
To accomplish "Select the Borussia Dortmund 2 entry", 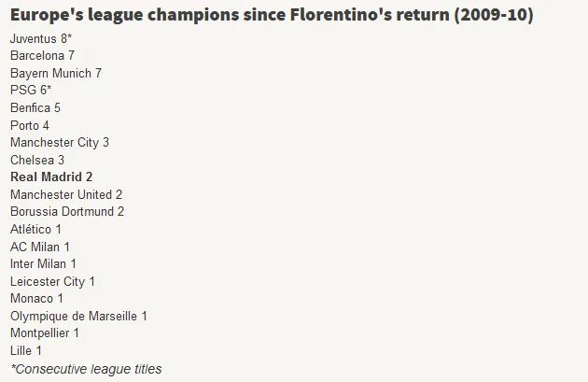I will click(x=67, y=211).
